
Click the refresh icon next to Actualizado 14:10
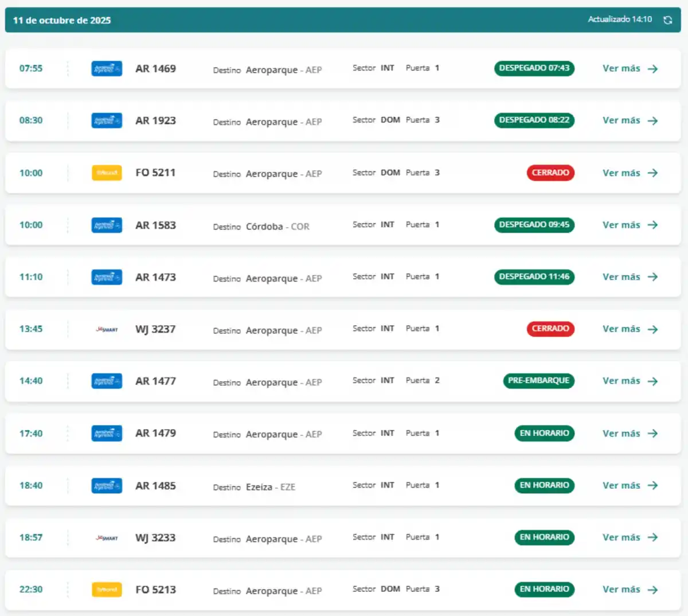[x=667, y=20]
